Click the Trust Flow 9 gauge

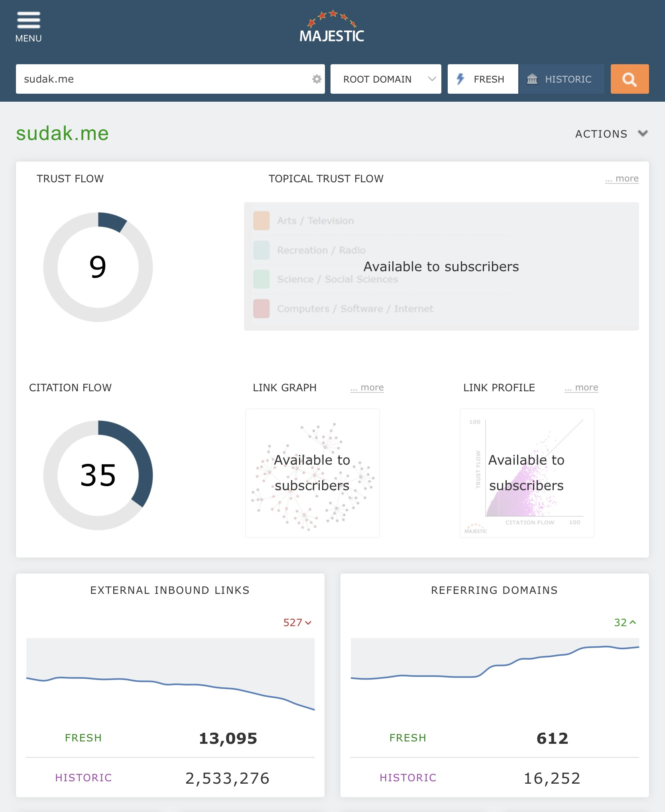(98, 267)
